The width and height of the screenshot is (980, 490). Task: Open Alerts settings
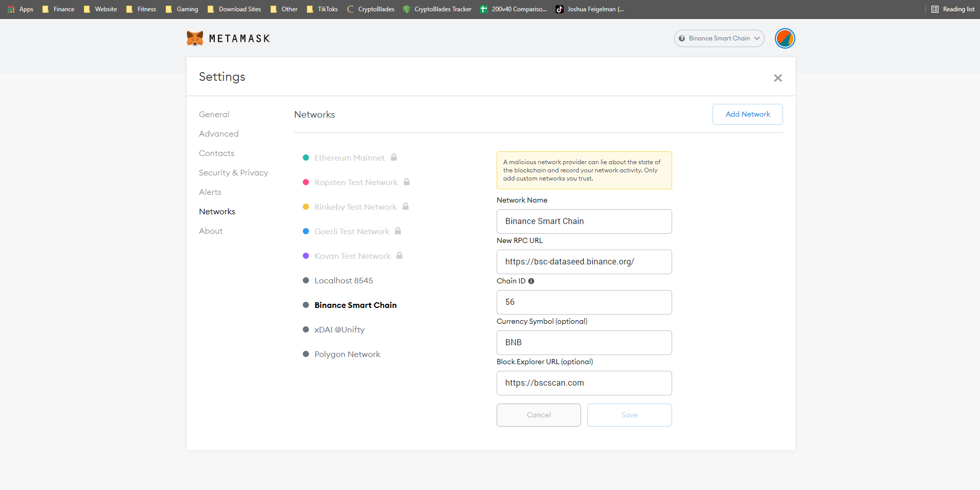(x=210, y=192)
